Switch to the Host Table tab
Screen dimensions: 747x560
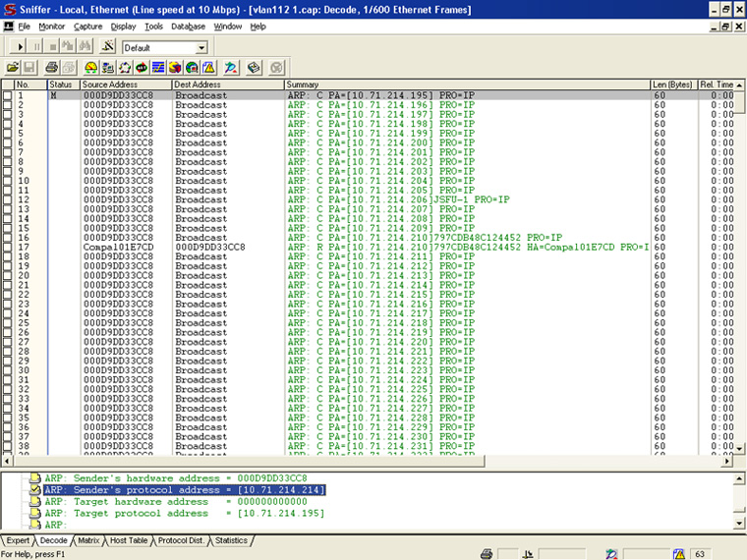pyautogui.click(x=128, y=540)
